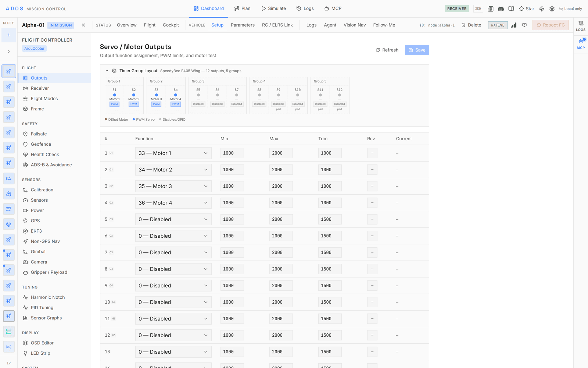Click the monitor icon next to signal bars
The width and height of the screenshot is (588, 368).
tap(524, 25)
